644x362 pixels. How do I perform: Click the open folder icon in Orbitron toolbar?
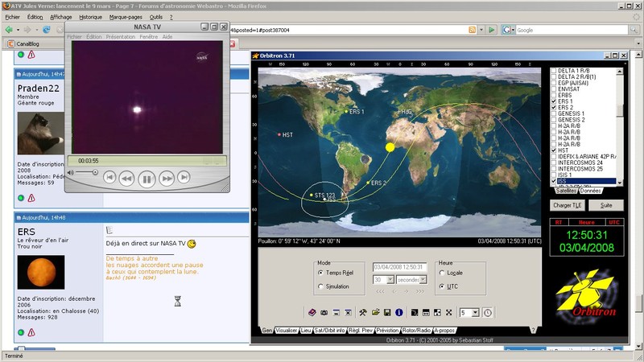[375, 312]
